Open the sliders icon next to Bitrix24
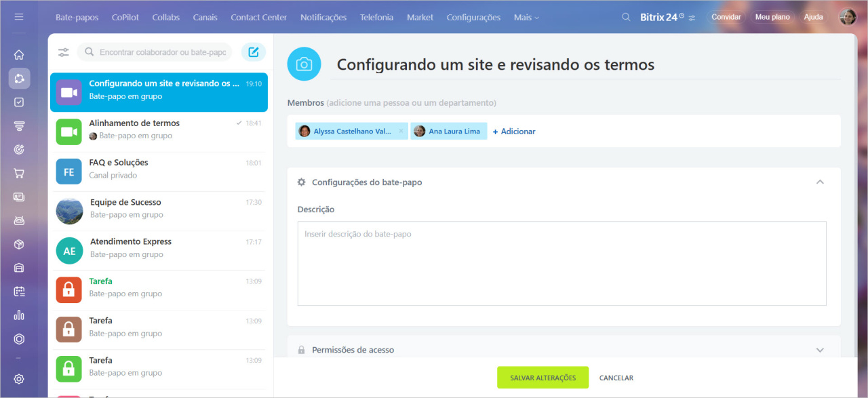 692,18
